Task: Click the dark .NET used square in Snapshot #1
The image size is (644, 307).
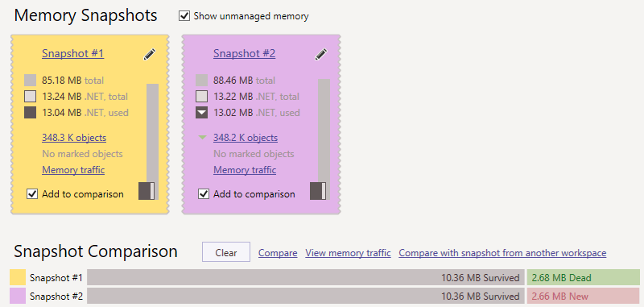Action: pyautogui.click(x=30, y=113)
